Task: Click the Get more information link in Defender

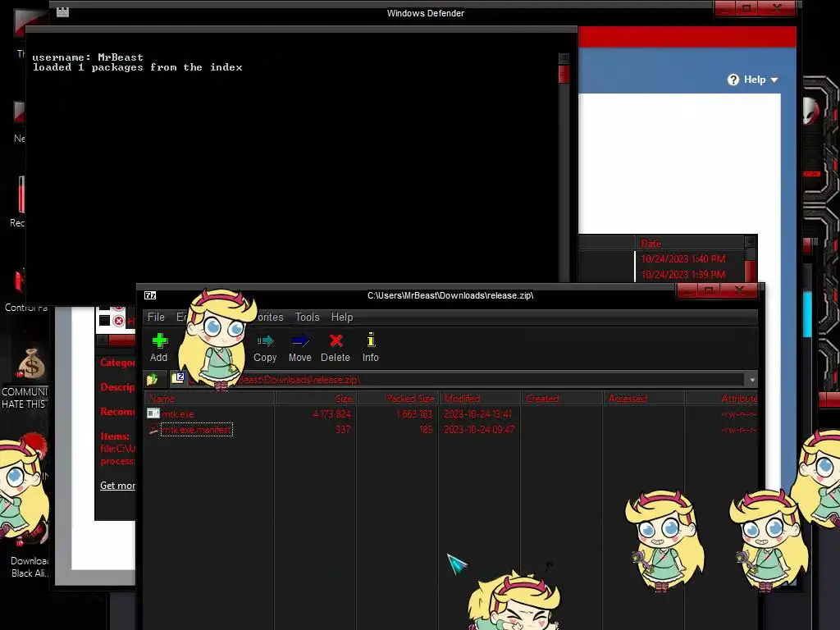Action: pos(117,486)
